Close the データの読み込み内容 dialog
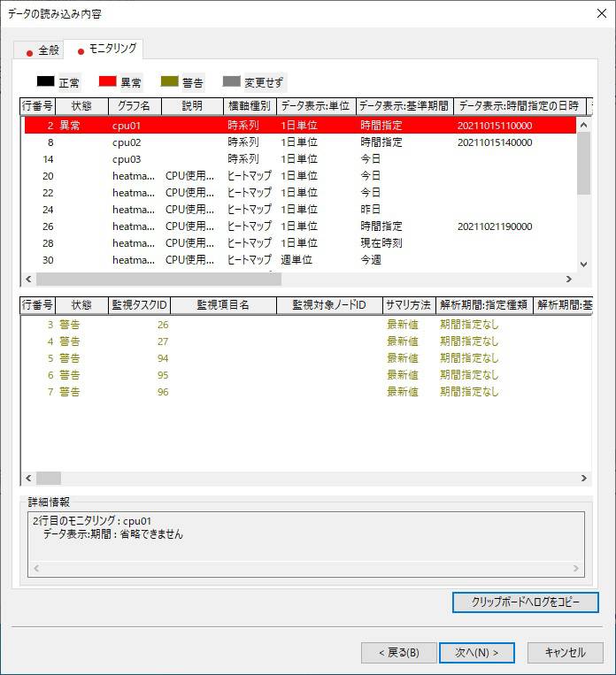This screenshot has height=675, width=616. 602,13
